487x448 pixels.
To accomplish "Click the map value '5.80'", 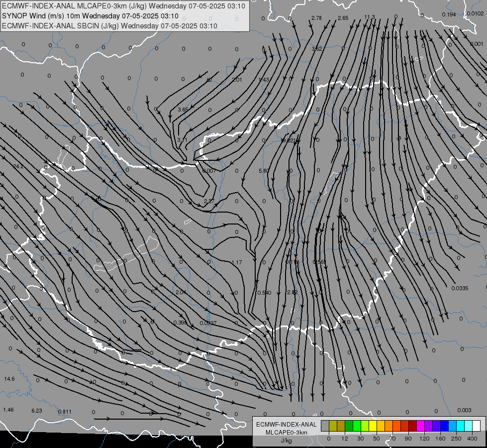I will pos(264,171).
